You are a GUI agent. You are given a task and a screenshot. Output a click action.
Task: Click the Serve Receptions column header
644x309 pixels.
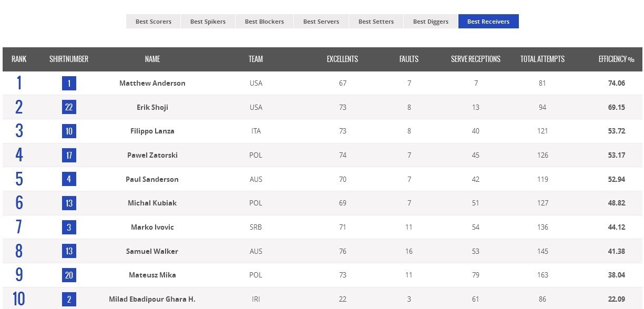coord(475,59)
